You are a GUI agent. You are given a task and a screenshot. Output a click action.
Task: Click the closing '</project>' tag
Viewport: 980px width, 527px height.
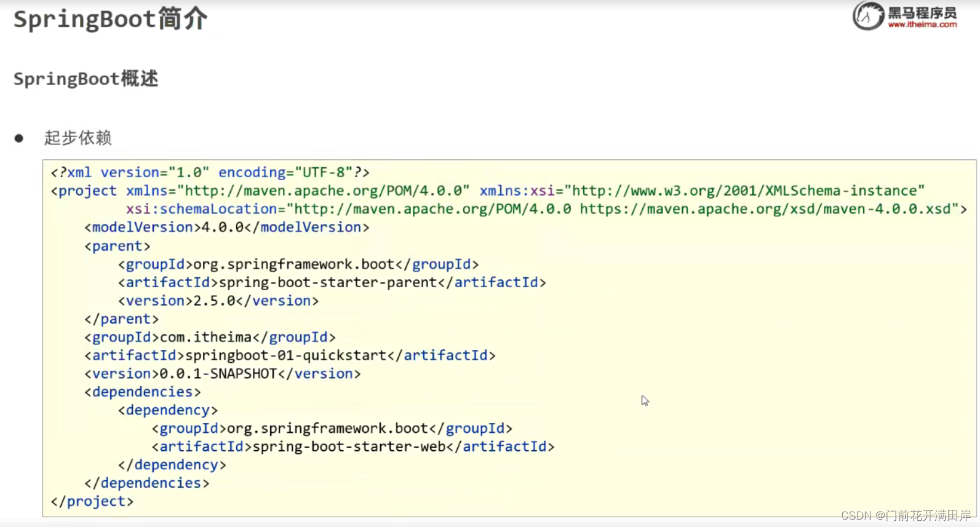[x=92, y=502]
